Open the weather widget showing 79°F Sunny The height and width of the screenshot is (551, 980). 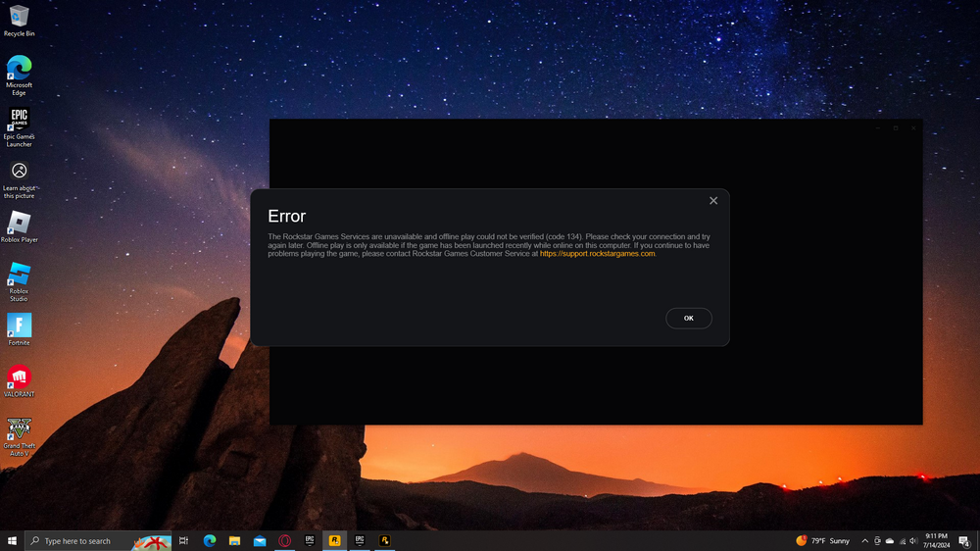tap(822, 541)
